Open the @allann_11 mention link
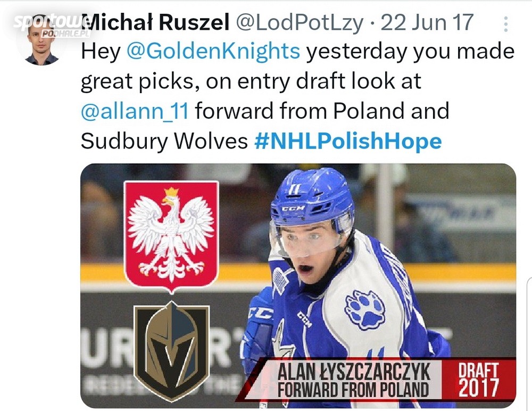The width and height of the screenshot is (532, 411). point(137,111)
